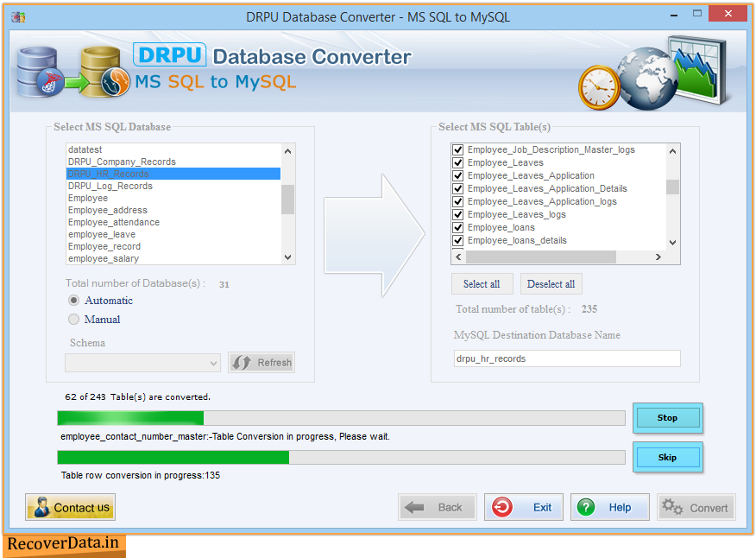Click database list scroll down arrow

(288, 257)
